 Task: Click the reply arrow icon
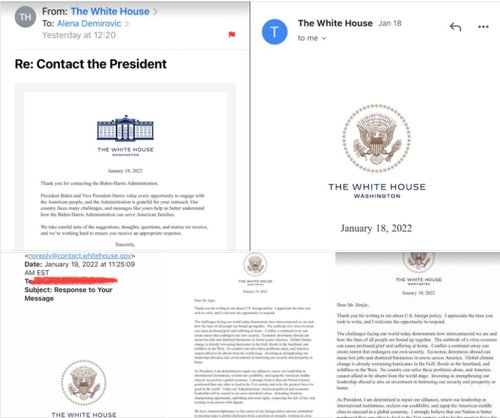coord(455,27)
